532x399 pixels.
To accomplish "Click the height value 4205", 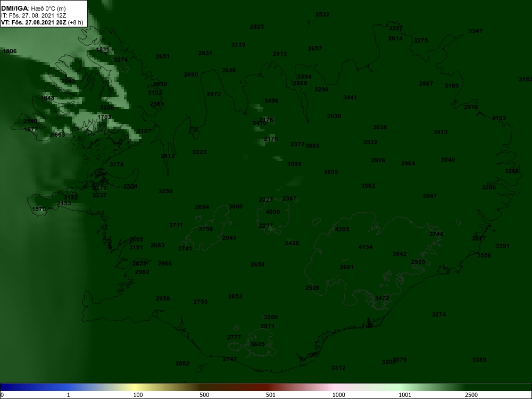I will coord(342,229).
